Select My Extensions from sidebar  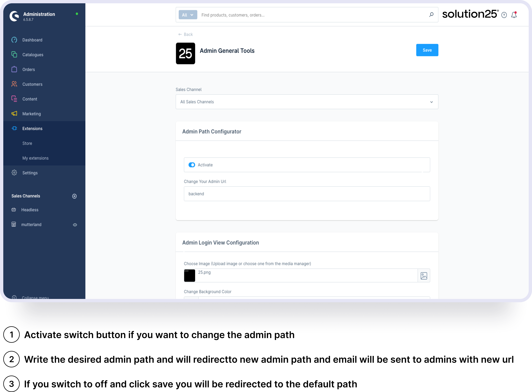35,158
